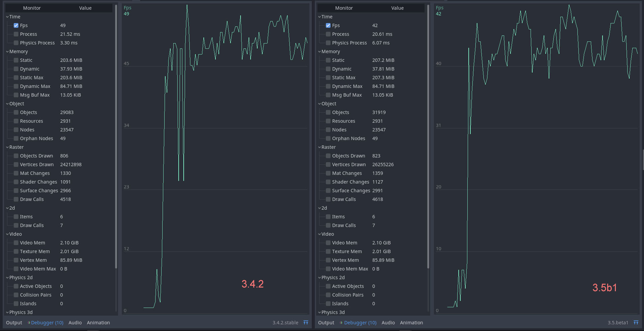This screenshot has width=644, height=331.
Task: Uncheck the Fps monitor in the 3.4.2 panel
Action: pyautogui.click(x=16, y=25)
